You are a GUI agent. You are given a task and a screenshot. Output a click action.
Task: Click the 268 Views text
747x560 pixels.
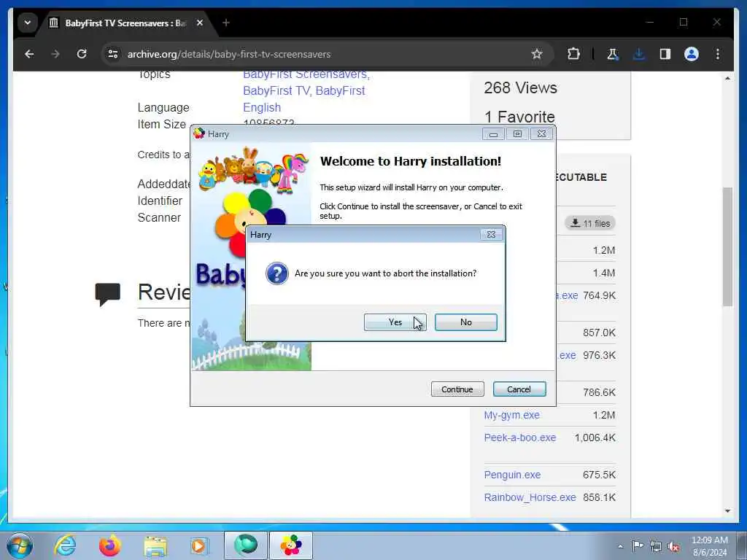[520, 87]
